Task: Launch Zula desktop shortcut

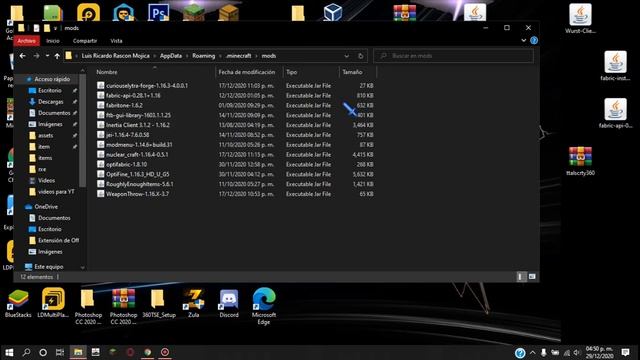Action: (x=193, y=303)
